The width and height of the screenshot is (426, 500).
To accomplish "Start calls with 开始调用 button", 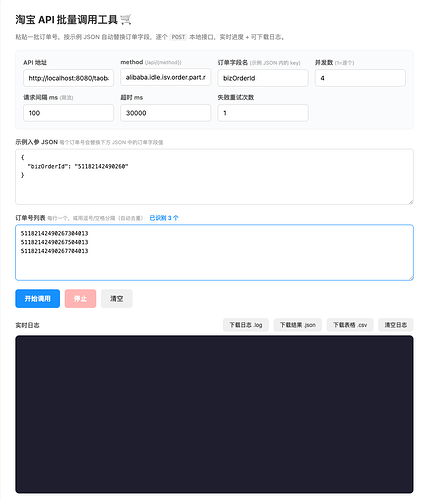I will click(38, 298).
